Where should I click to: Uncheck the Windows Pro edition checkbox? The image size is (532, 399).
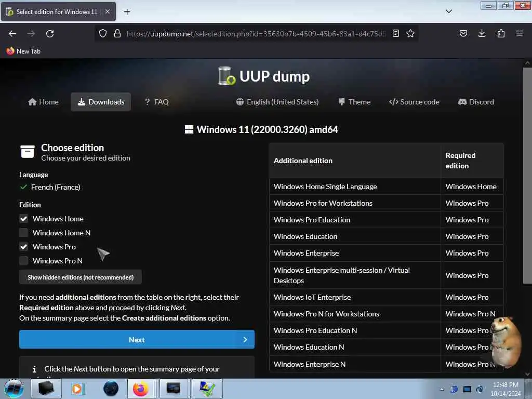tap(23, 247)
